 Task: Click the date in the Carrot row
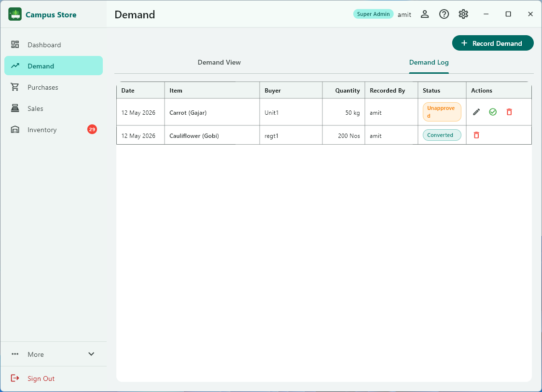tap(138, 113)
